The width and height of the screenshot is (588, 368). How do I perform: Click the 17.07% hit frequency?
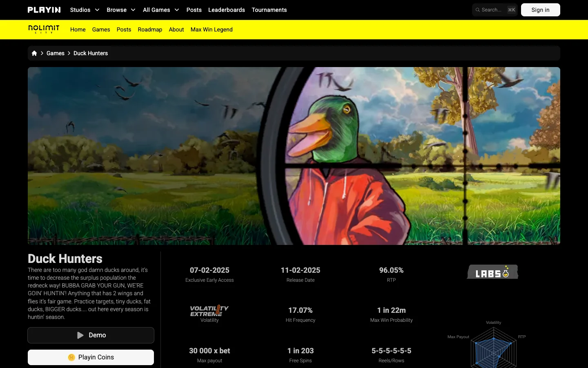(301, 310)
